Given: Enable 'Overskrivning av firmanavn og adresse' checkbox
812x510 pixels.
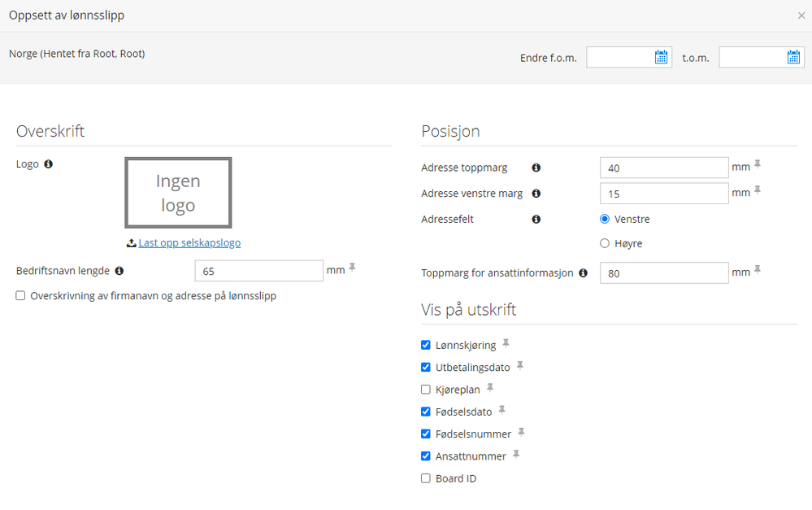Looking at the screenshot, I should coord(20,296).
